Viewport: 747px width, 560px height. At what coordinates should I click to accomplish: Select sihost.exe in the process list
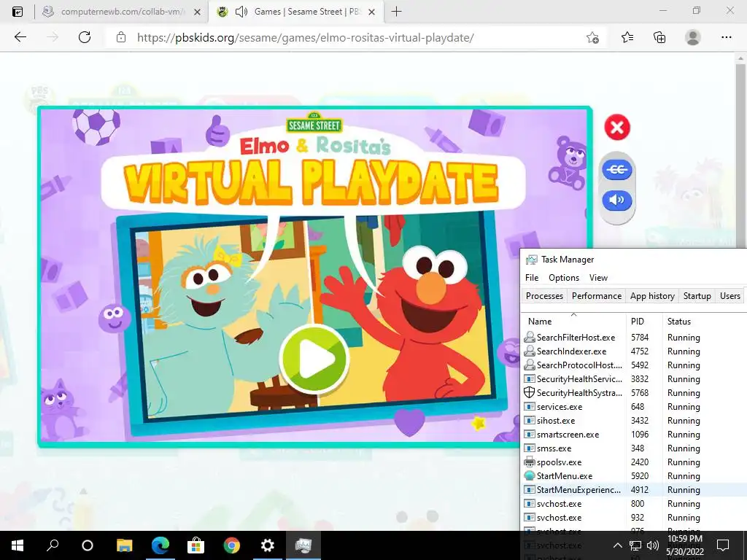(634, 420)
